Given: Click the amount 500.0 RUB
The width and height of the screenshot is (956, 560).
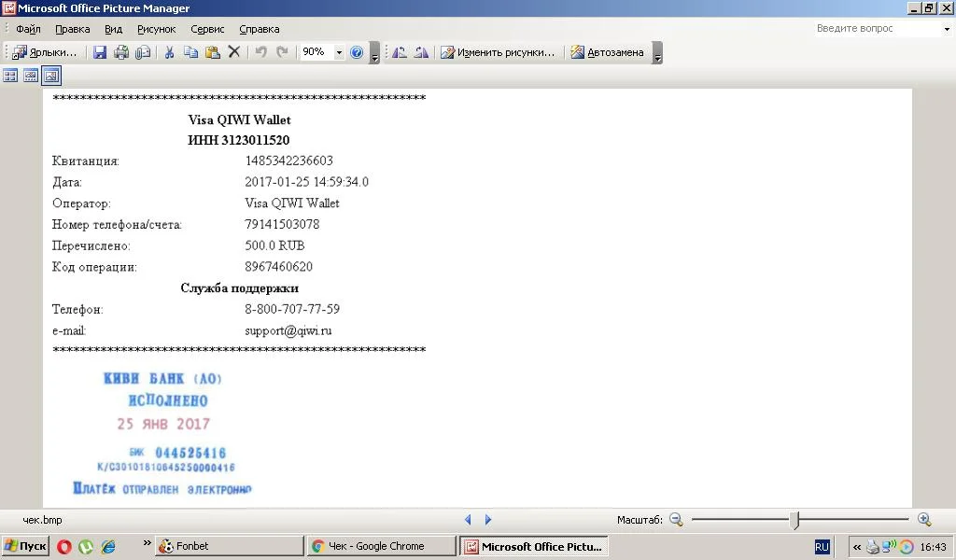Looking at the screenshot, I should 274,245.
